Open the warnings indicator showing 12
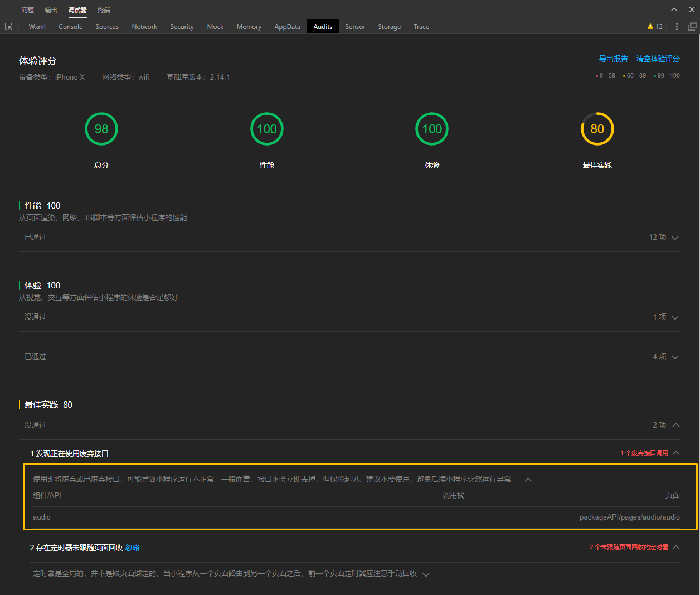 655,27
